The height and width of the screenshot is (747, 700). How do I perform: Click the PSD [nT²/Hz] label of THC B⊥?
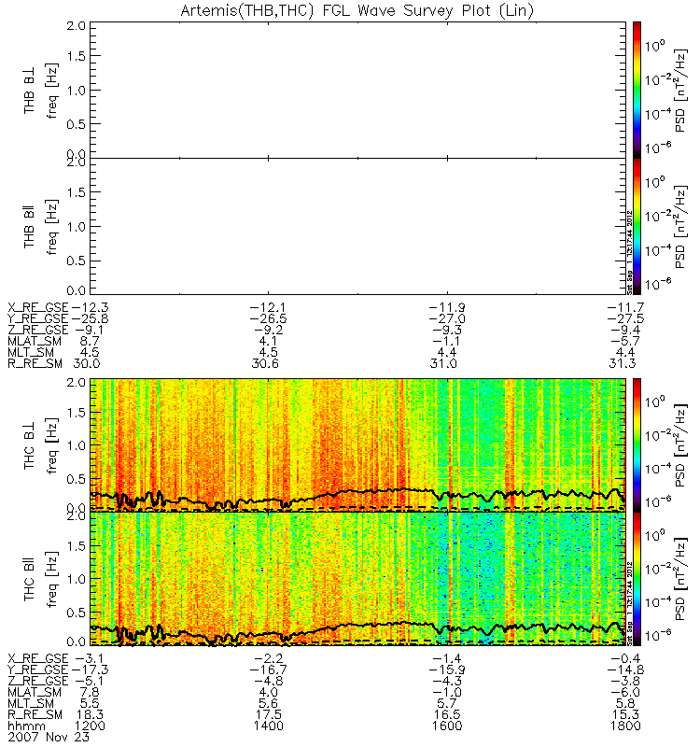click(x=681, y=445)
